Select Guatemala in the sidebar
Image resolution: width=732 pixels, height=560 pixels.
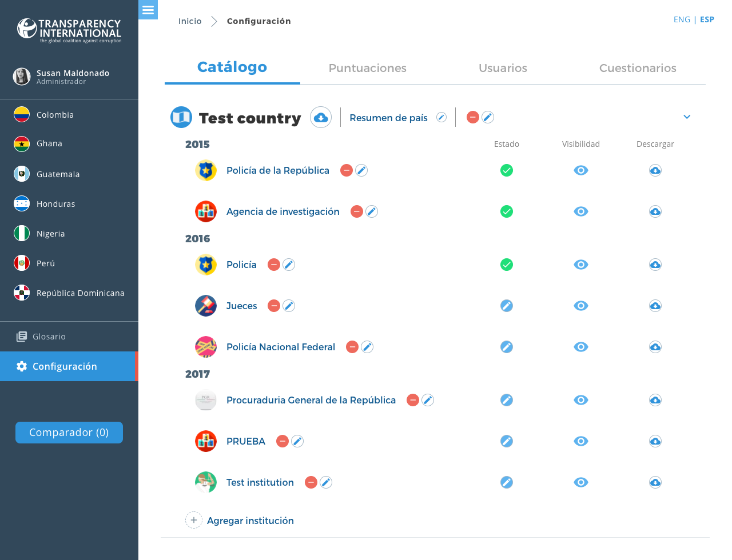point(58,174)
